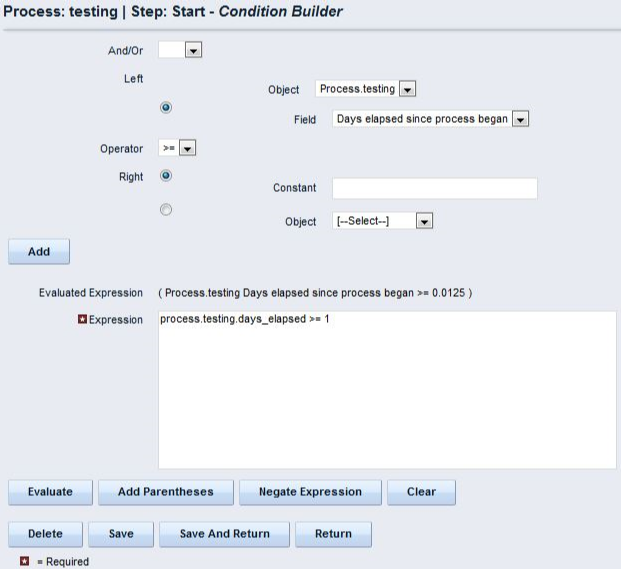This screenshot has height=585, width=621.
Task: Click the required star icon beside Expression
Action: point(83,320)
